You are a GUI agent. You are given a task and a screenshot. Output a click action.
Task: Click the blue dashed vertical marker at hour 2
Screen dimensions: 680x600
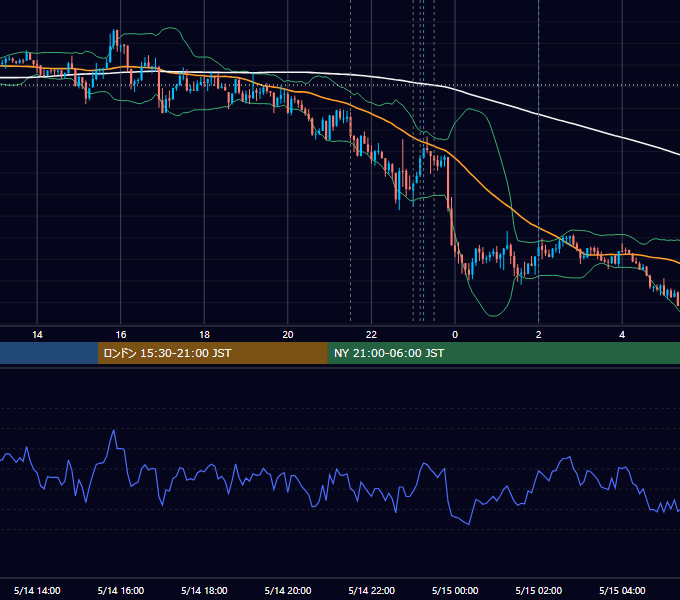[539, 161]
